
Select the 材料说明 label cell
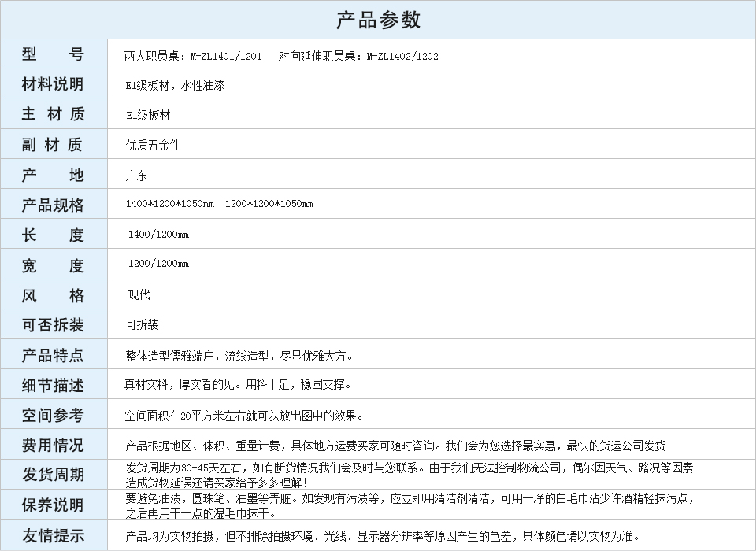click(53, 84)
